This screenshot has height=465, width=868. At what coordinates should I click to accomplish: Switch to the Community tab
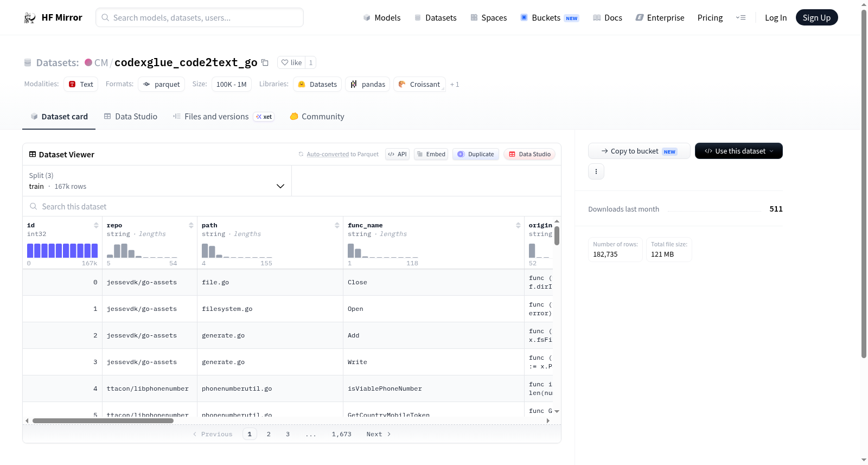pyautogui.click(x=317, y=117)
